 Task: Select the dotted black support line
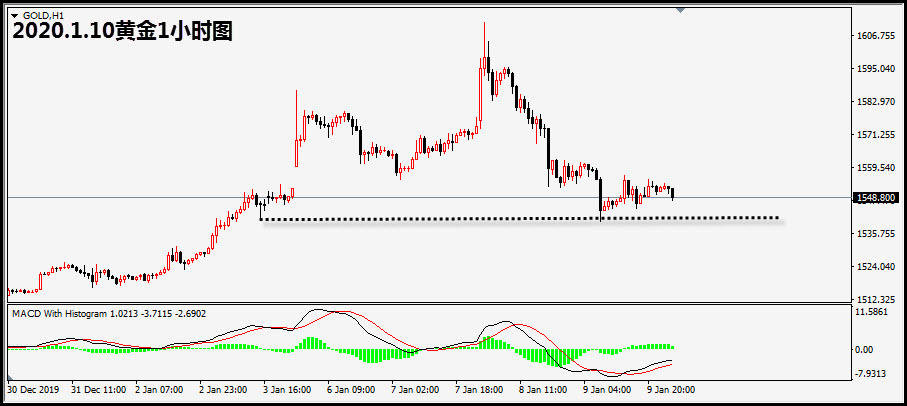(x=520, y=218)
